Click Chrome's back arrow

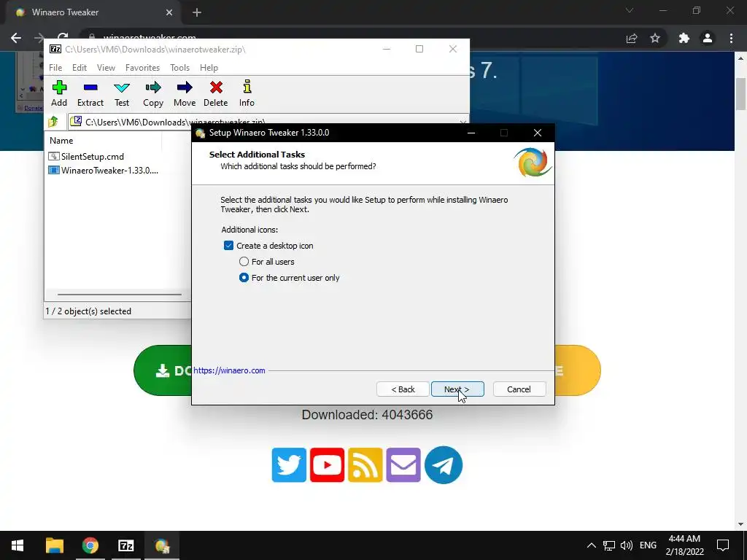[x=16, y=38]
